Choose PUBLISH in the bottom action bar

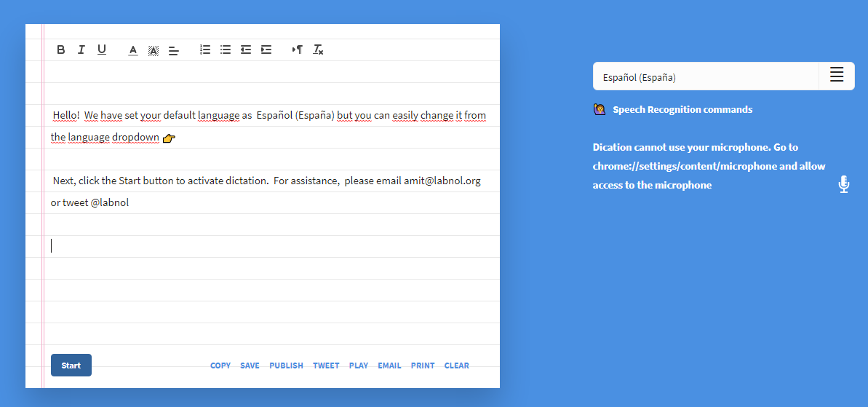(x=286, y=365)
